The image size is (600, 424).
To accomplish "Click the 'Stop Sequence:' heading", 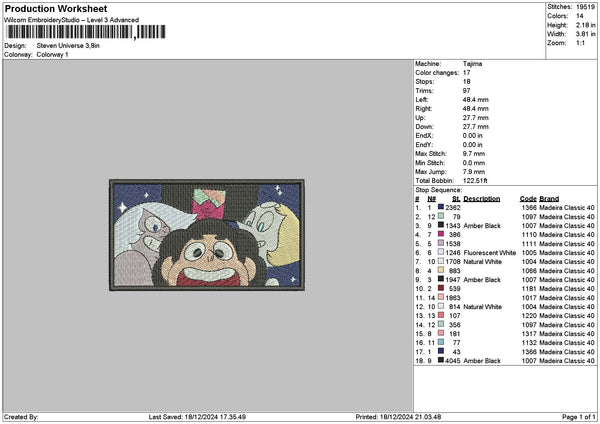I will [439, 190].
